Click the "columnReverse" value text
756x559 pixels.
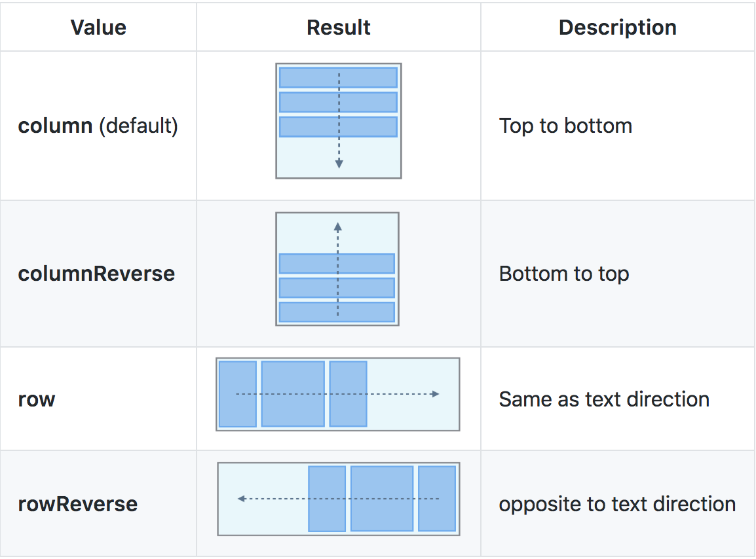point(96,273)
